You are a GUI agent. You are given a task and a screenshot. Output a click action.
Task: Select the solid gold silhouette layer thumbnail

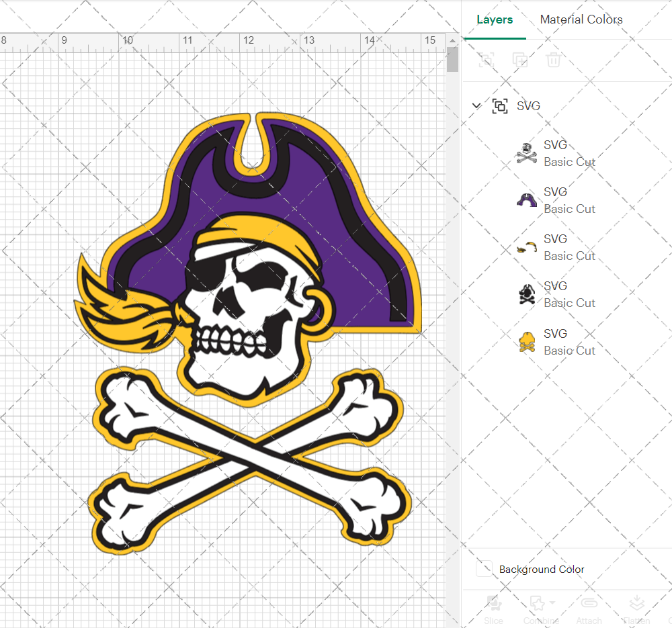point(527,342)
